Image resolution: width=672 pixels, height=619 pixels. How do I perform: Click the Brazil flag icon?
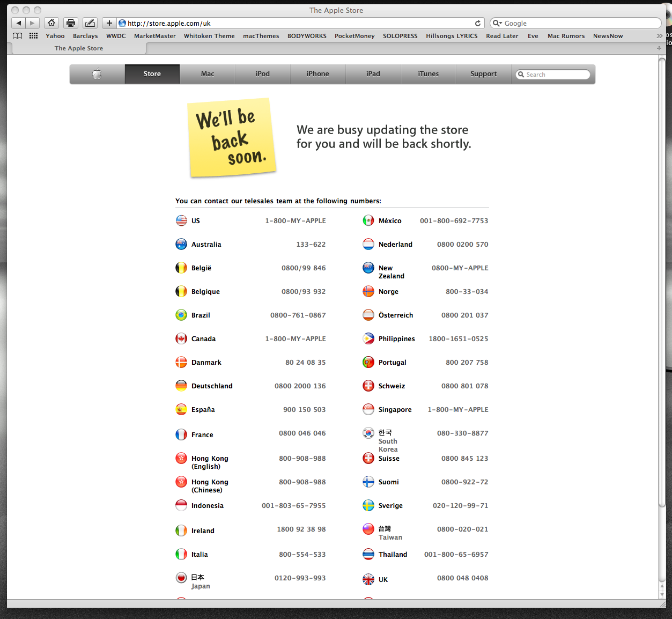(181, 315)
